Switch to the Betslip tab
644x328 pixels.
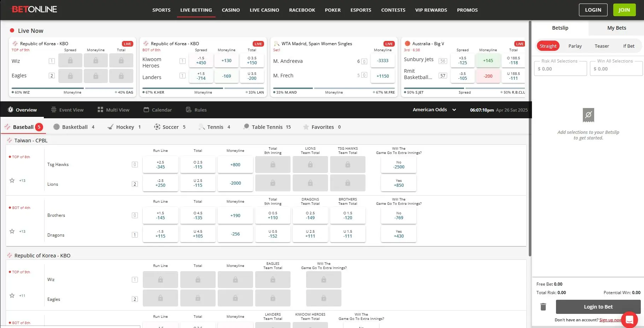(560, 28)
